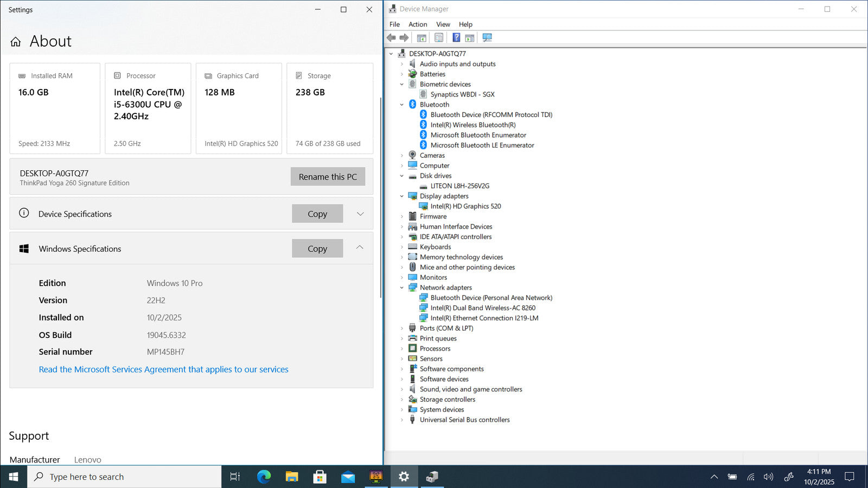Click the Batteries category icon

pos(412,74)
